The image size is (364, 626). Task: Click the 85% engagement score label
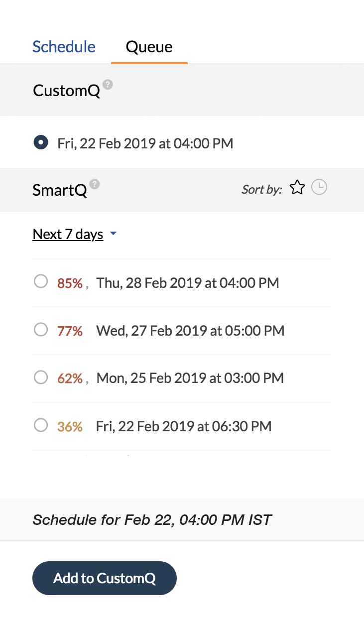pos(70,283)
